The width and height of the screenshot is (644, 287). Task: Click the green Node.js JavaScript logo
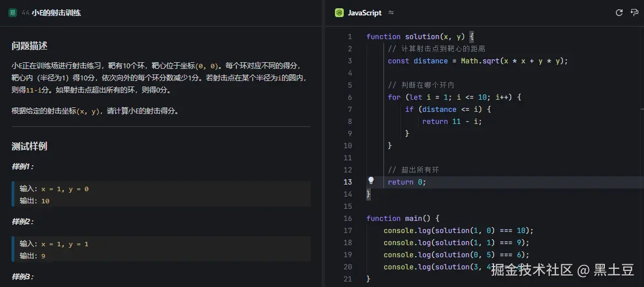339,13
